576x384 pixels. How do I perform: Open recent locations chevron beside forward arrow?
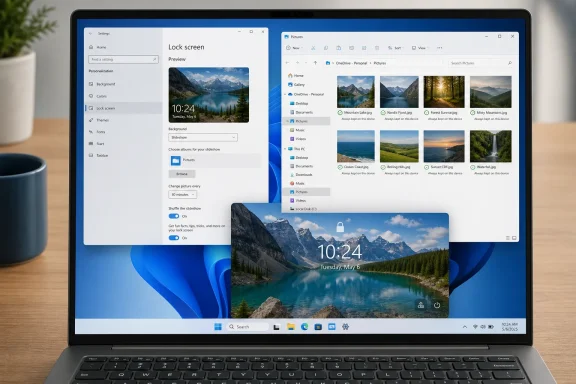[x=306, y=63]
